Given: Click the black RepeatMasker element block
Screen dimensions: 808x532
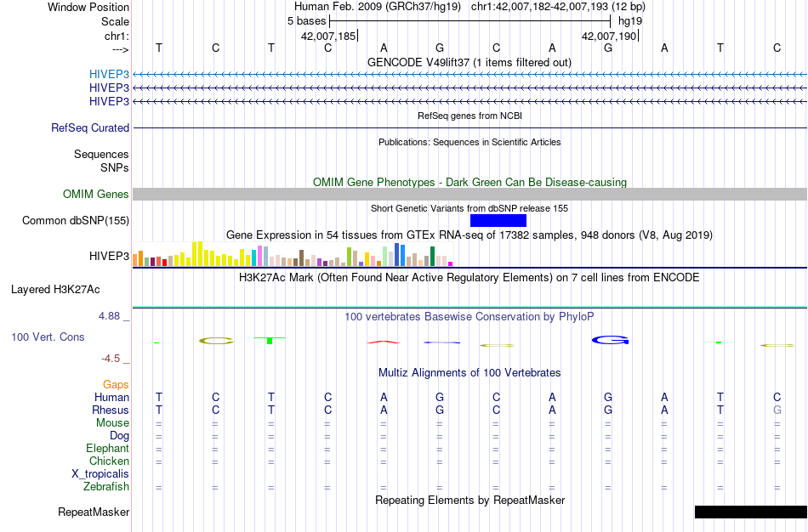Looking at the screenshot, I should pos(751,512).
